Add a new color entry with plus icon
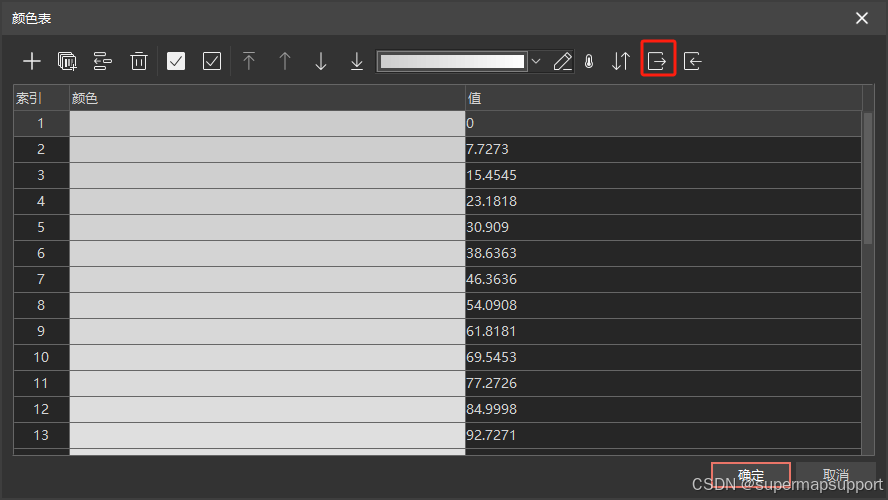 pyautogui.click(x=32, y=61)
